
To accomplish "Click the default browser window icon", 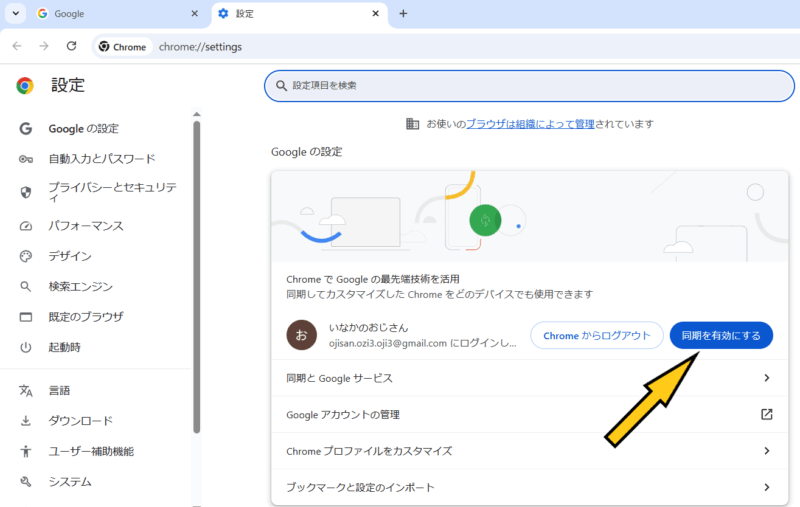I will [26, 317].
